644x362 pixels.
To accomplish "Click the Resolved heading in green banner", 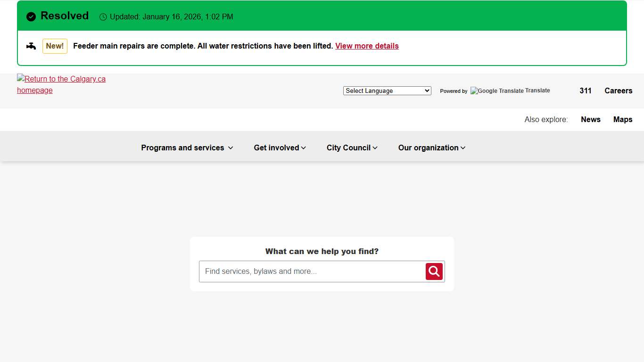I will click(65, 16).
